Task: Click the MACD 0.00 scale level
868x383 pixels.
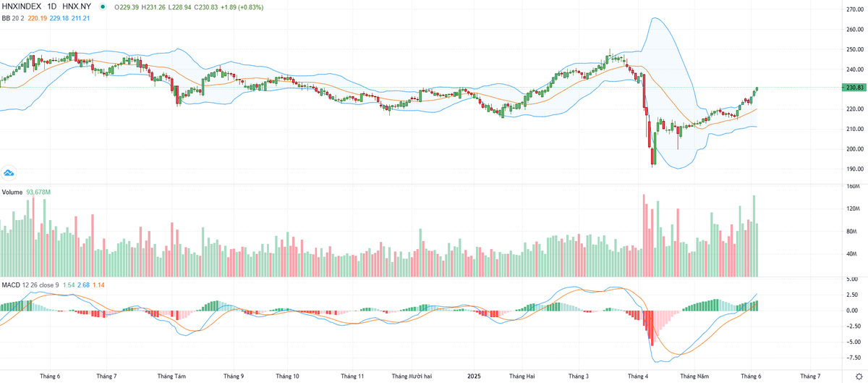Action: 854,311
